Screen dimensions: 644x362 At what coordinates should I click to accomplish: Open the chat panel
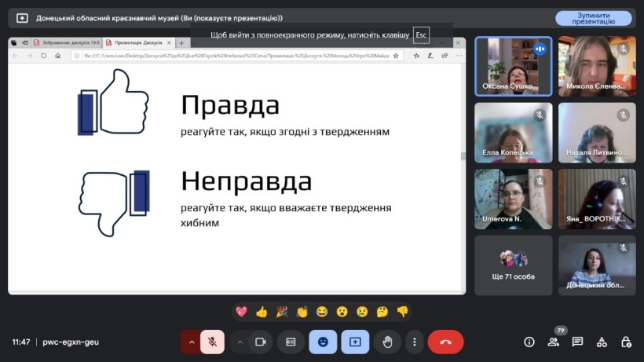(577, 342)
